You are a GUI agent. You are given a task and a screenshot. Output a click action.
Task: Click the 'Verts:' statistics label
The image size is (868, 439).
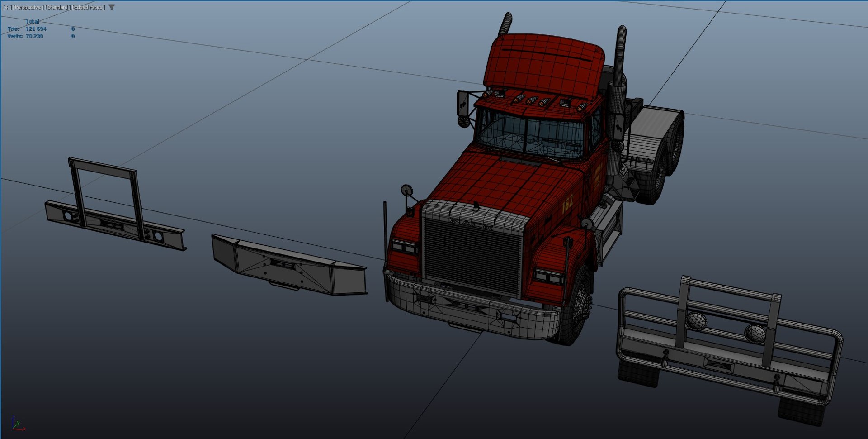point(15,36)
